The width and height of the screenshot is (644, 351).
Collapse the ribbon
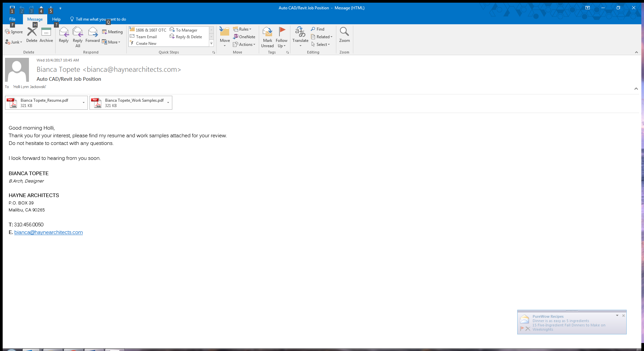(636, 52)
